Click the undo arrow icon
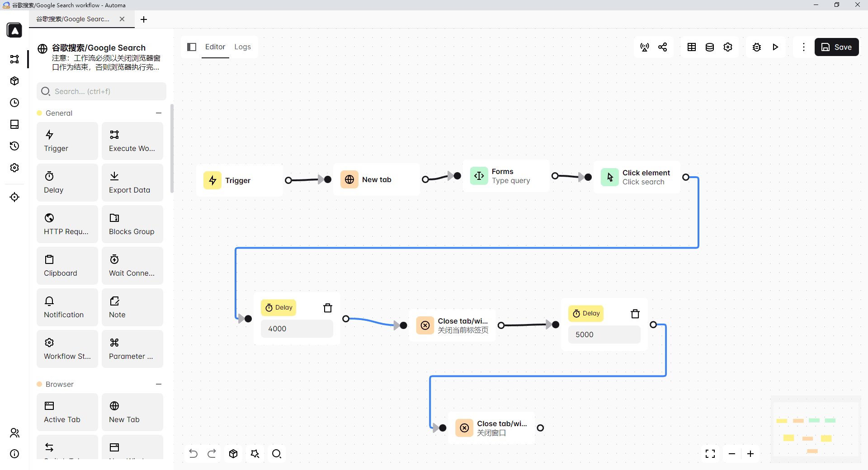 193,454
